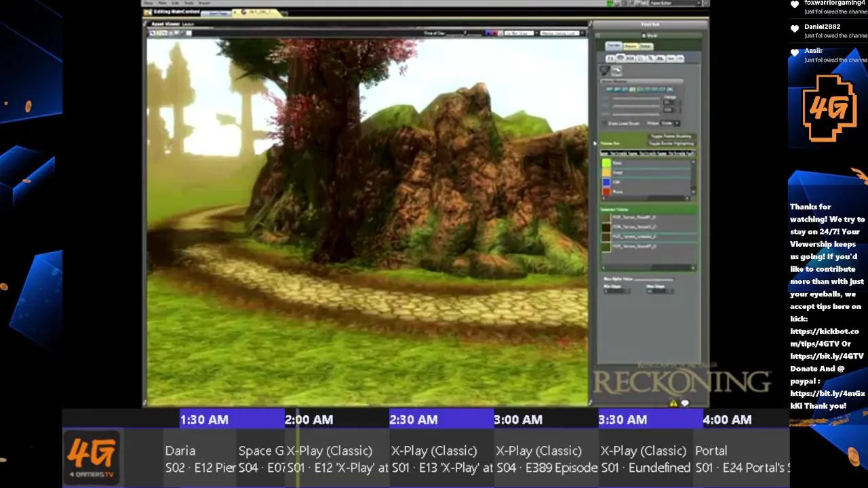Screen dimensions: 868x488
Task: Select the red palette swatch
Action: pyautogui.click(x=606, y=192)
